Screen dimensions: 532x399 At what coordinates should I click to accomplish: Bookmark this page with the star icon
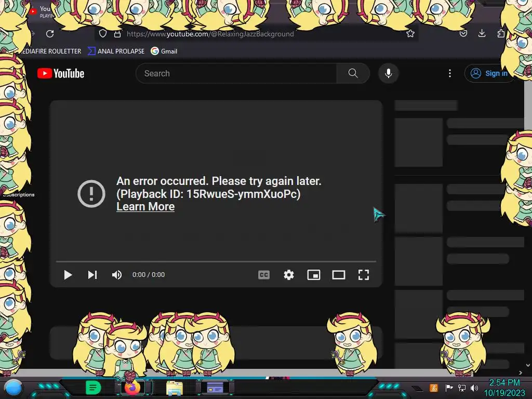[x=410, y=34]
